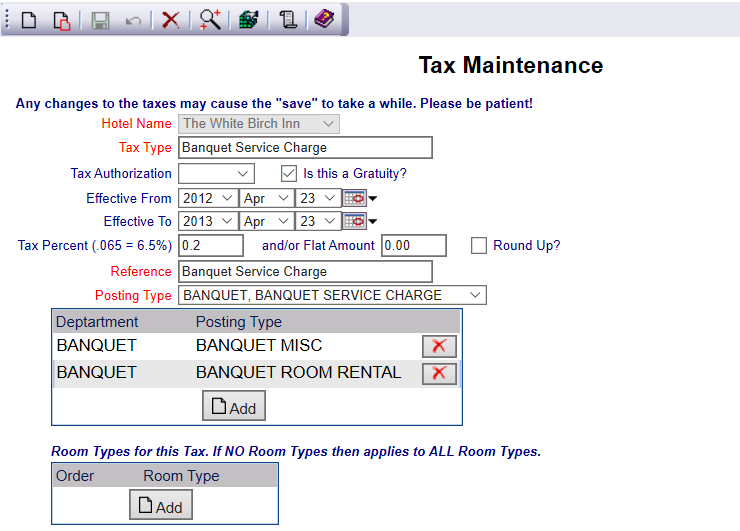
Task: Click the New blank record toolbar icon
Action: [x=29, y=20]
